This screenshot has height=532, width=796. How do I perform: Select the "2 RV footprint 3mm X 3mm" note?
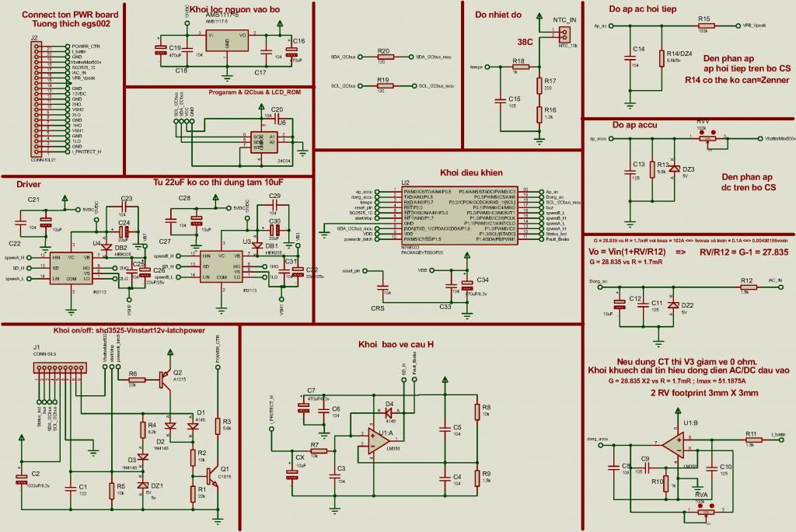704,392
